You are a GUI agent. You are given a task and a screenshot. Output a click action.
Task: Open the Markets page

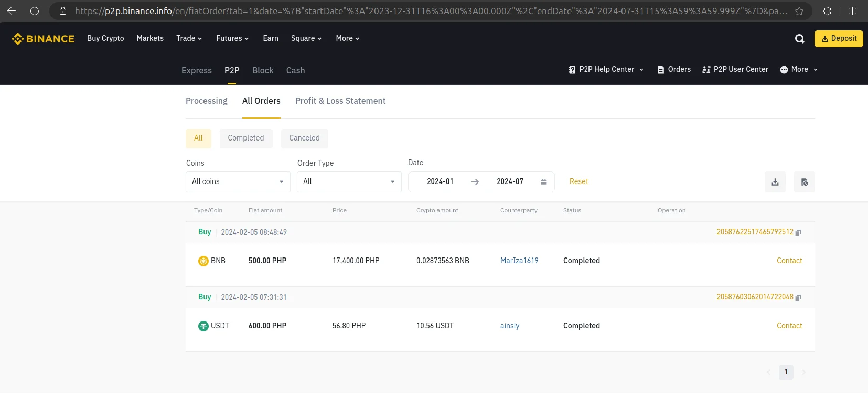click(150, 38)
